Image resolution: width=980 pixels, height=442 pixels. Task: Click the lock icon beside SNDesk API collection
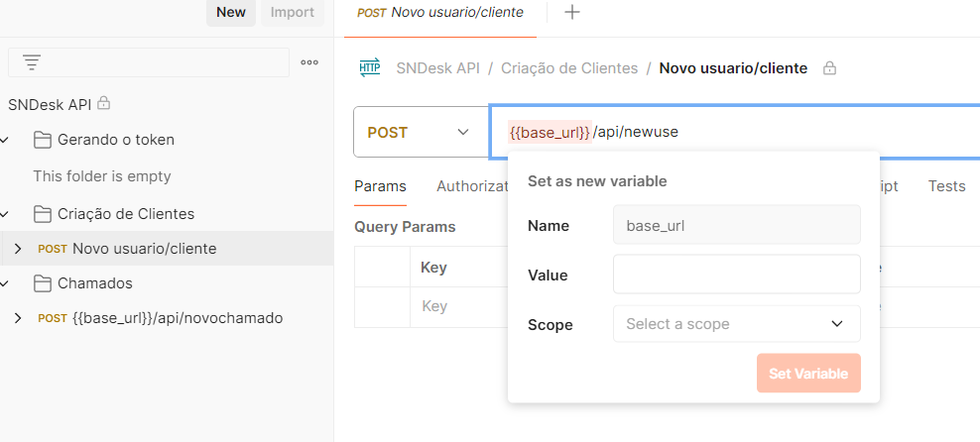tap(103, 103)
